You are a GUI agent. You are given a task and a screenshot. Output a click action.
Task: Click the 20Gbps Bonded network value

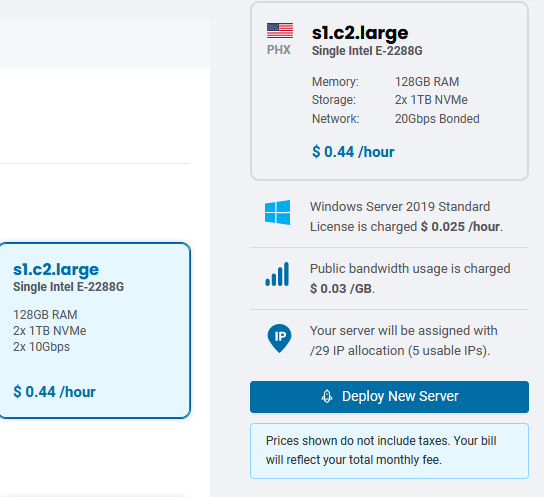coord(437,119)
